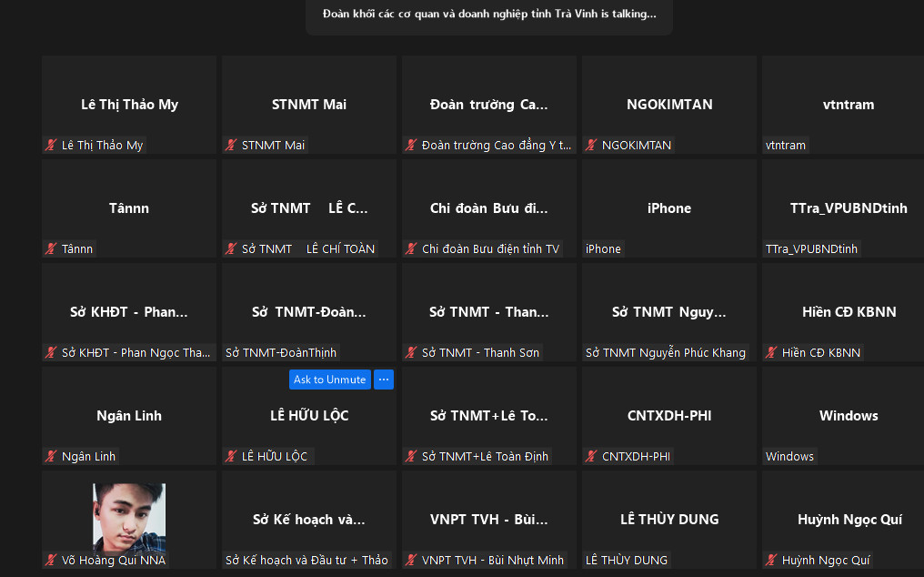Click the TTra_VPUBNDtinh participant tile

tap(848, 208)
